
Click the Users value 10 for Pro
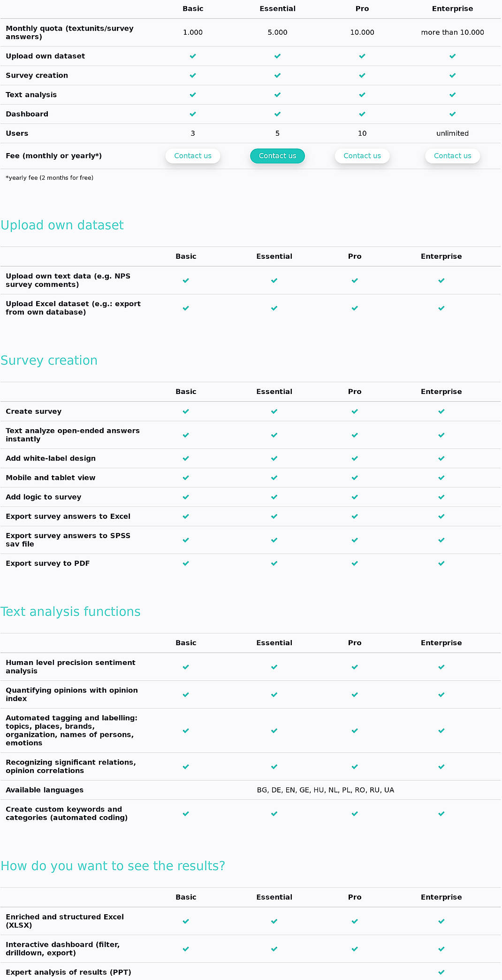coord(362,133)
